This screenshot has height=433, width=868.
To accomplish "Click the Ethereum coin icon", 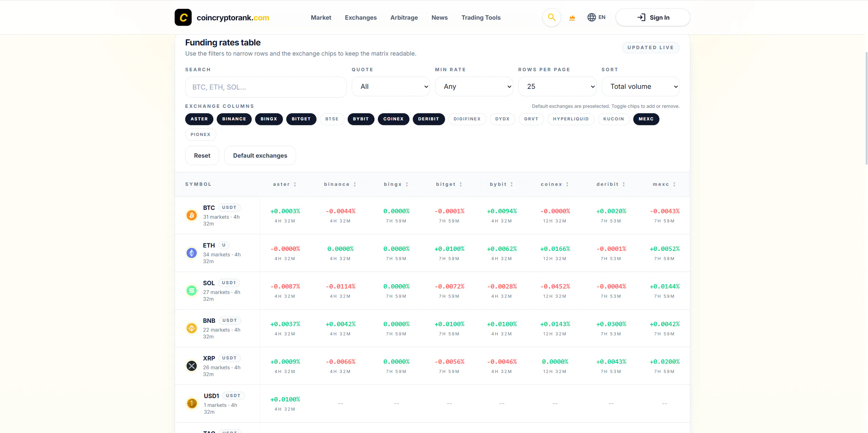I will 192,253.
